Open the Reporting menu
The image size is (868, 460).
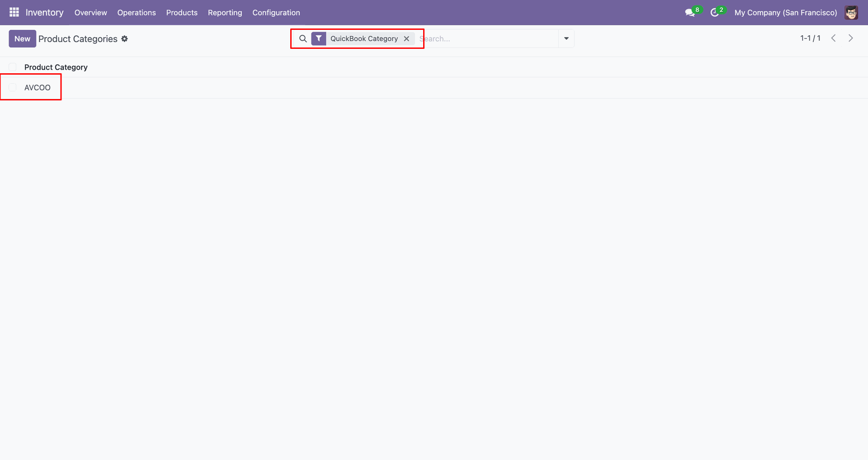coord(225,13)
